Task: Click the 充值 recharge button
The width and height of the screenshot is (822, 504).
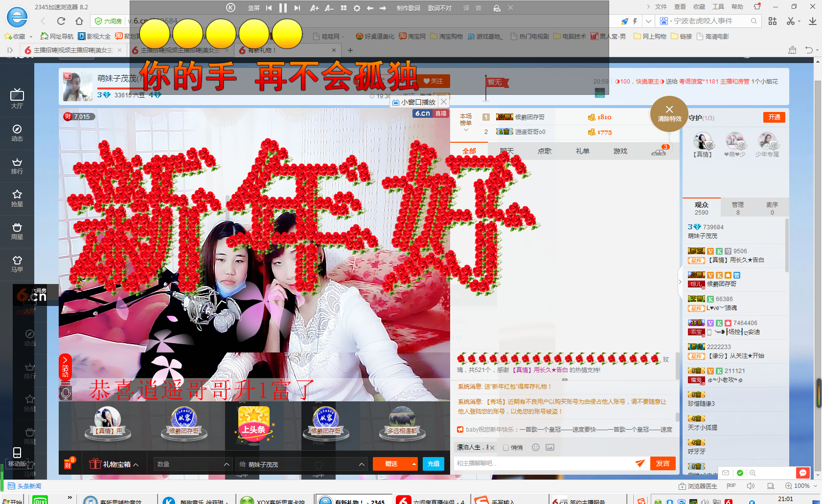Action: [434, 464]
